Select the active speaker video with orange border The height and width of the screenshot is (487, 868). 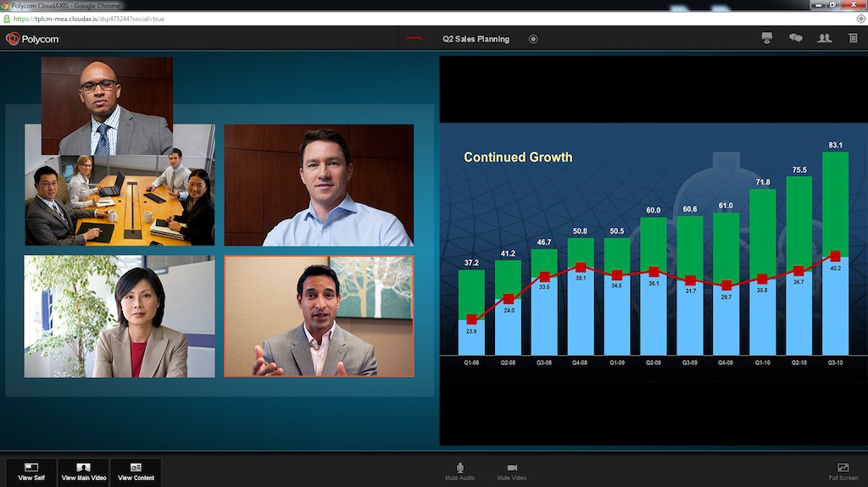pyautogui.click(x=319, y=316)
